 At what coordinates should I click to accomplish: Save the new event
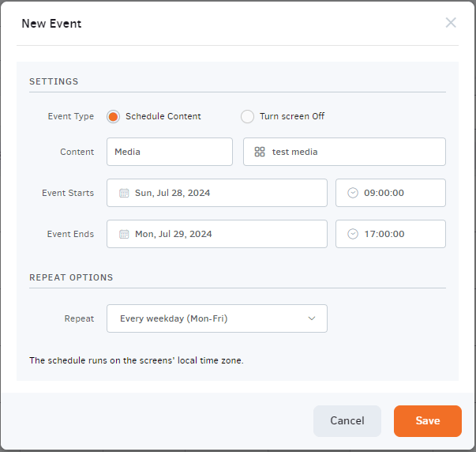[427, 421]
